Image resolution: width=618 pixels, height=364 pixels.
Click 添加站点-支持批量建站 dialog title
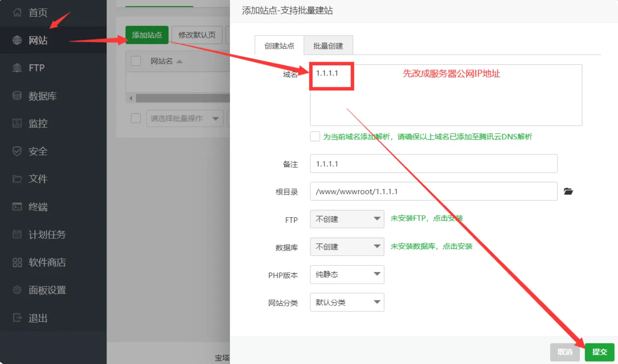287,11
